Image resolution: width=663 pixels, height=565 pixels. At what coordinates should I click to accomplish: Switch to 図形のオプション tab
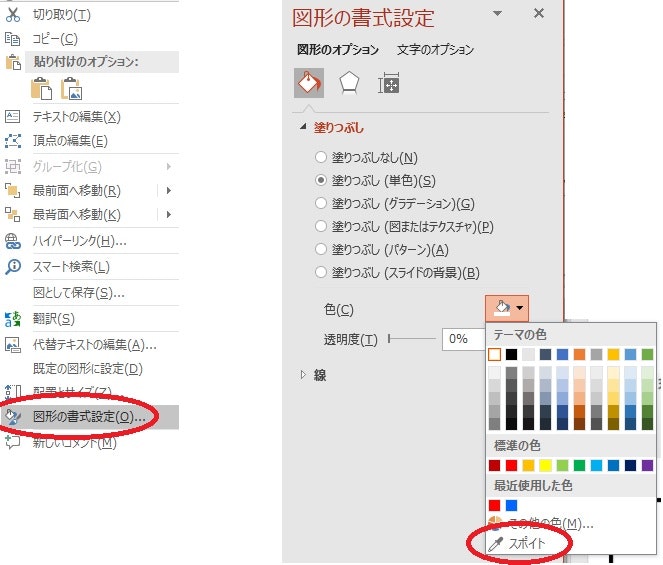click(338, 49)
